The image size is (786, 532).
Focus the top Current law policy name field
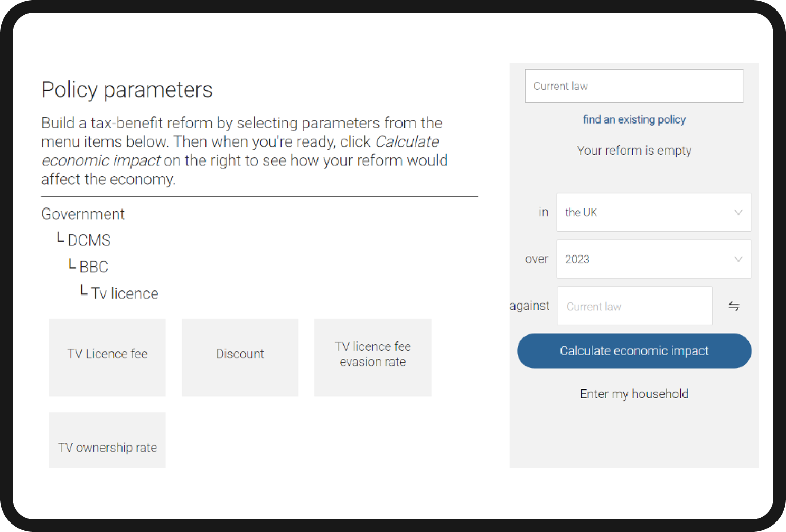[634, 86]
